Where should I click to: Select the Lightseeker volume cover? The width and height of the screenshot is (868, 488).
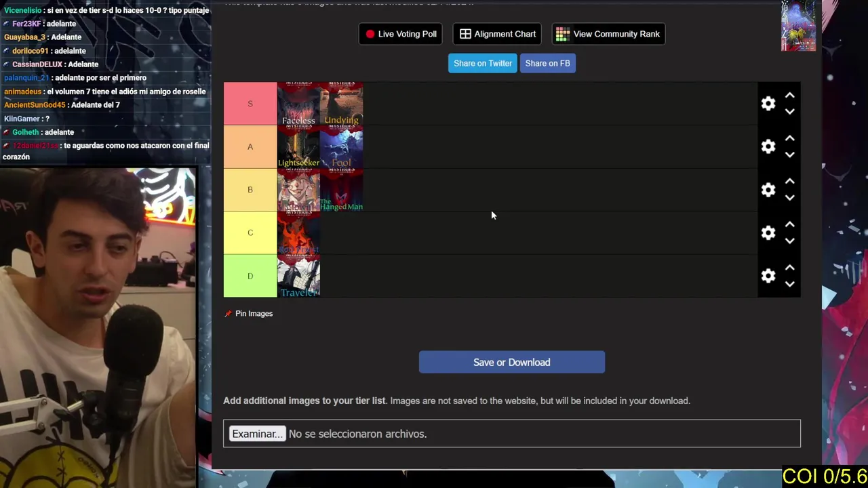[298, 146]
